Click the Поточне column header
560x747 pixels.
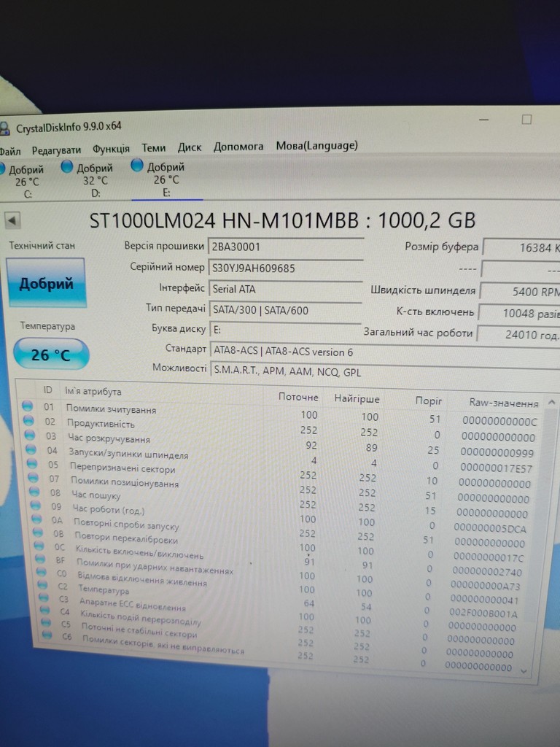[298, 397]
